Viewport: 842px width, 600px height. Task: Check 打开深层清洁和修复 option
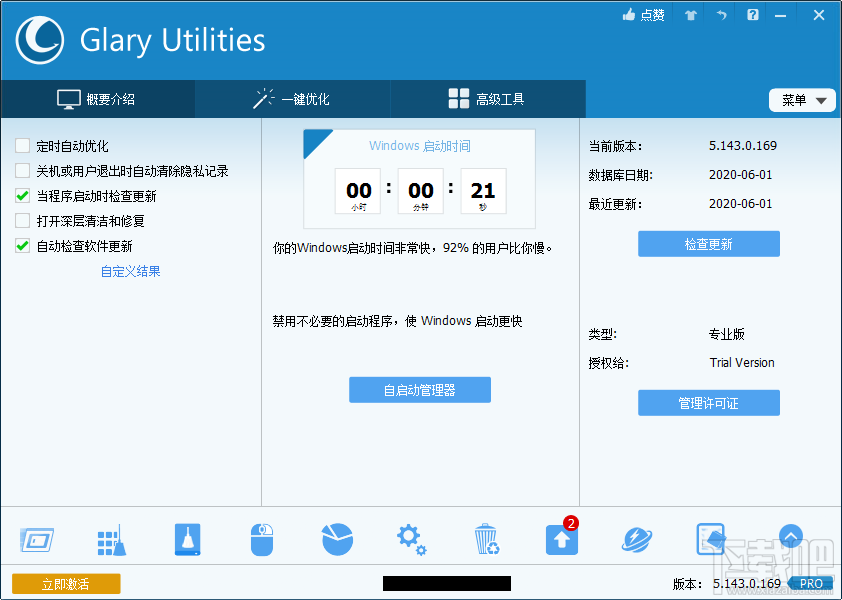point(22,220)
